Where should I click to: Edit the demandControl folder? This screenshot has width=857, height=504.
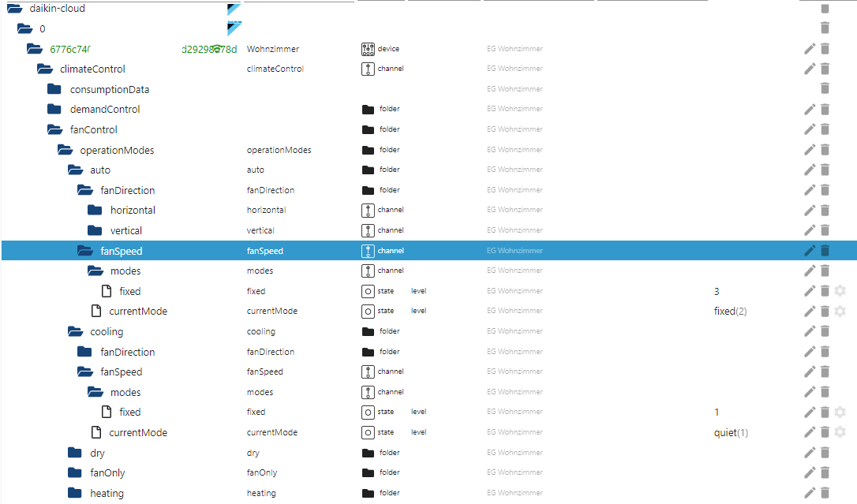(810, 109)
